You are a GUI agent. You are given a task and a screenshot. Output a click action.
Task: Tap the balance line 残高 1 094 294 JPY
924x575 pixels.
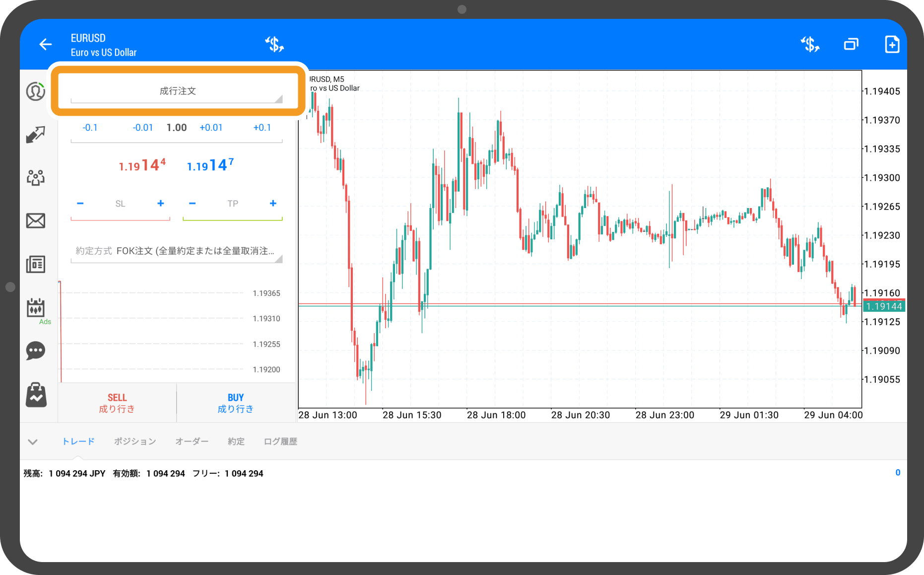pyautogui.click(x=65, y=474)
